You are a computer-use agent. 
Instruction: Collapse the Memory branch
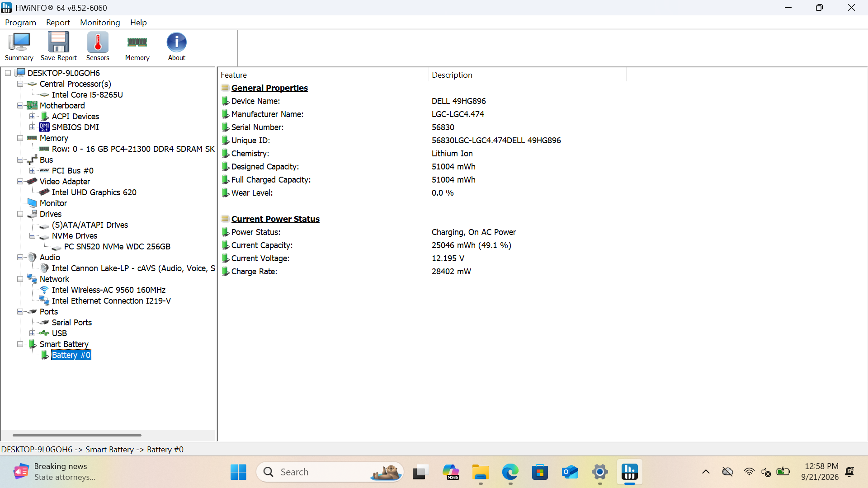pos(20,138)
